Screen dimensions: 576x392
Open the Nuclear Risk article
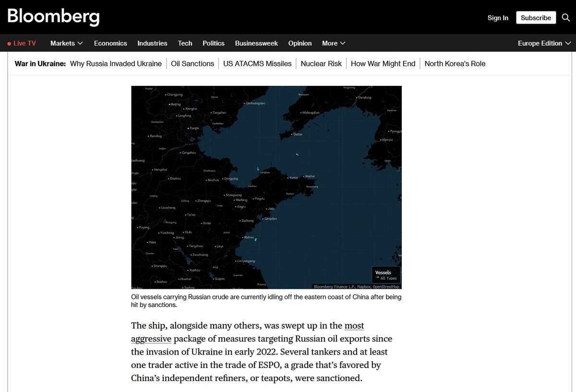[321, 63]
